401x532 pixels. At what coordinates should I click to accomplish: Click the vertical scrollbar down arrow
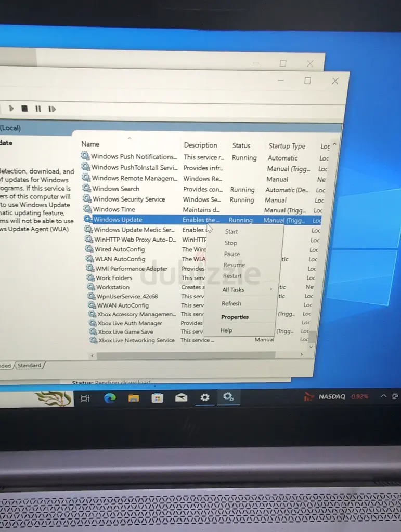[311, 347]
